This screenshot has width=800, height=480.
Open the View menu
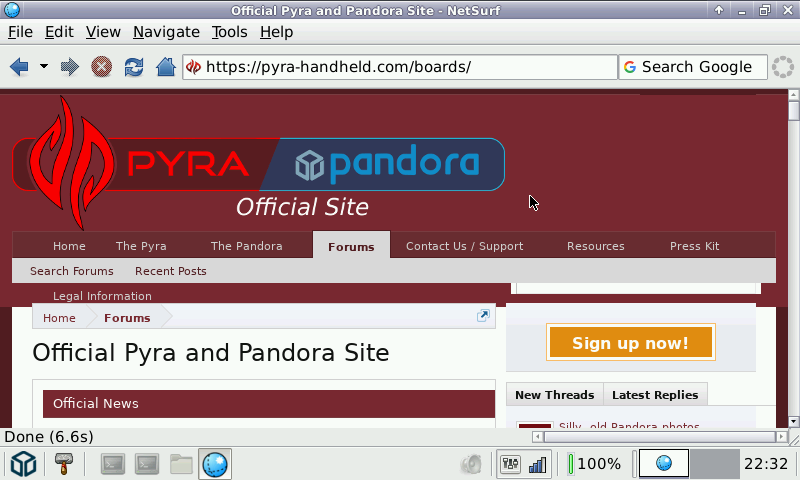pos(103,32)
